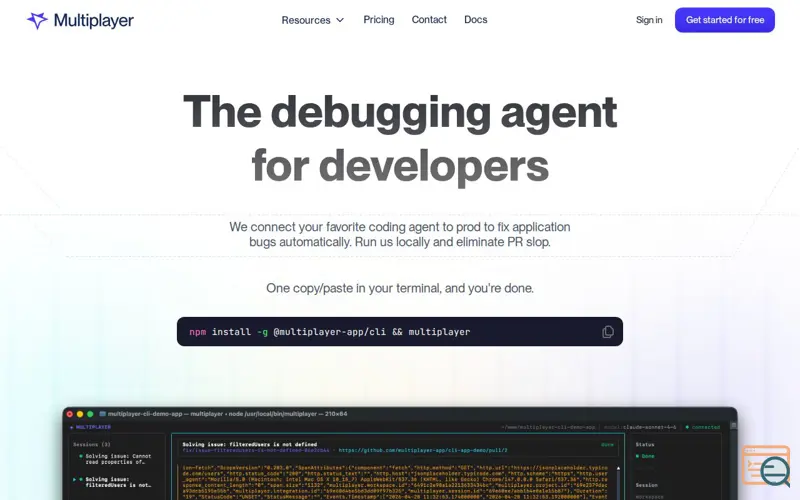This screenshot has height=500, width=800.
Task: Select the npm install command text
Action: click(330, 332)
